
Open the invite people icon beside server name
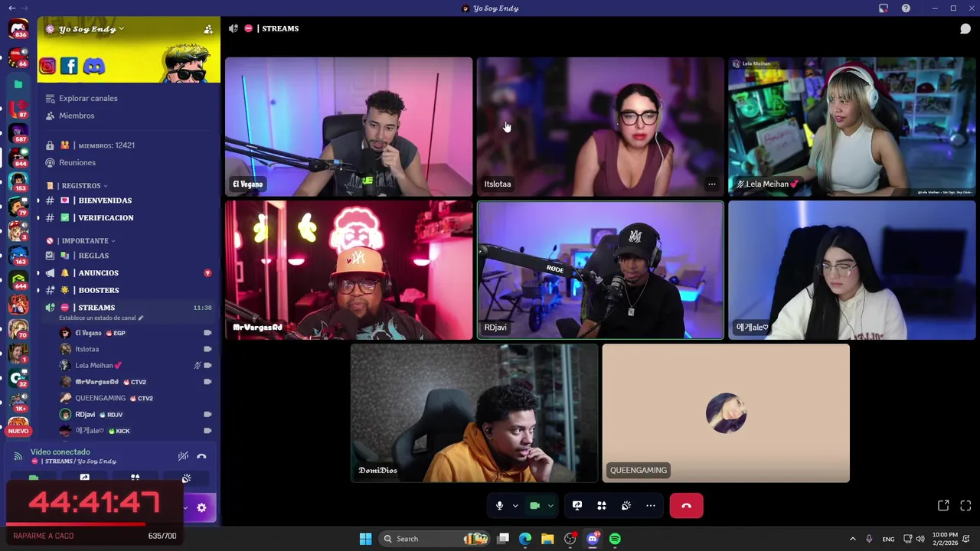point(207,29)
